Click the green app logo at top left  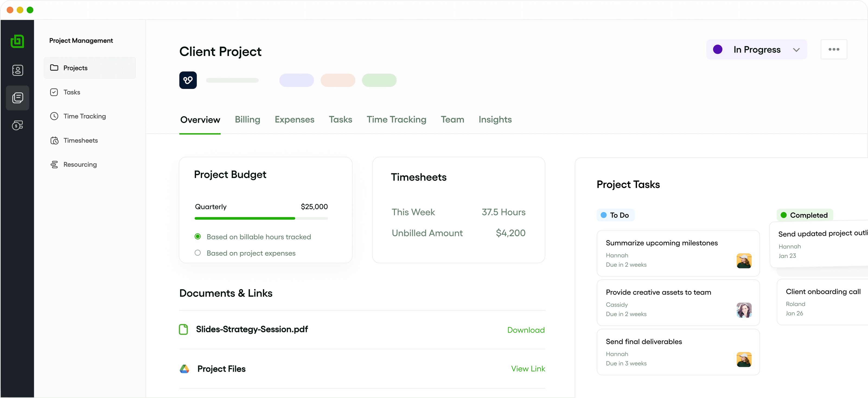point(18,41)
